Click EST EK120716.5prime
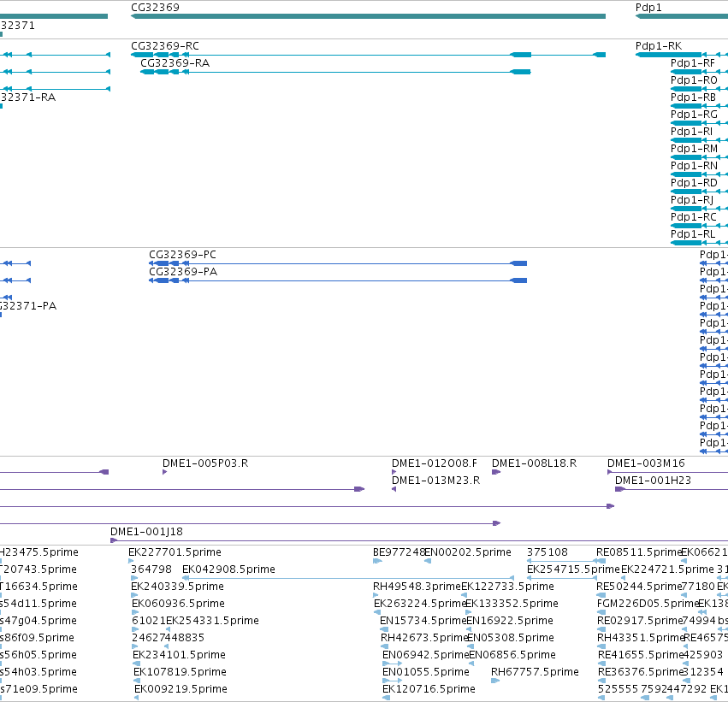The height and width of the screenshot is (702, 728). (x=429, y=689)
